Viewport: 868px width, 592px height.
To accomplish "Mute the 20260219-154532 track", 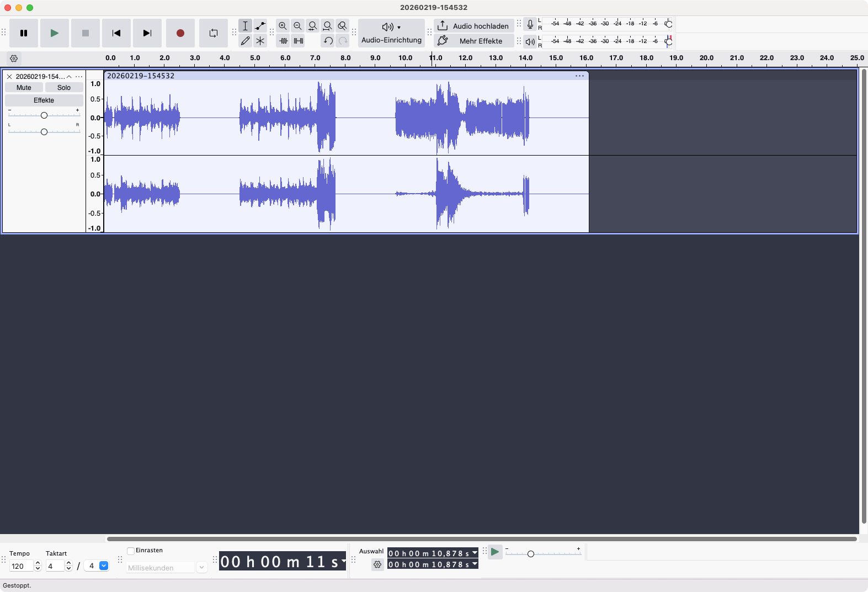I will point(24,88).
